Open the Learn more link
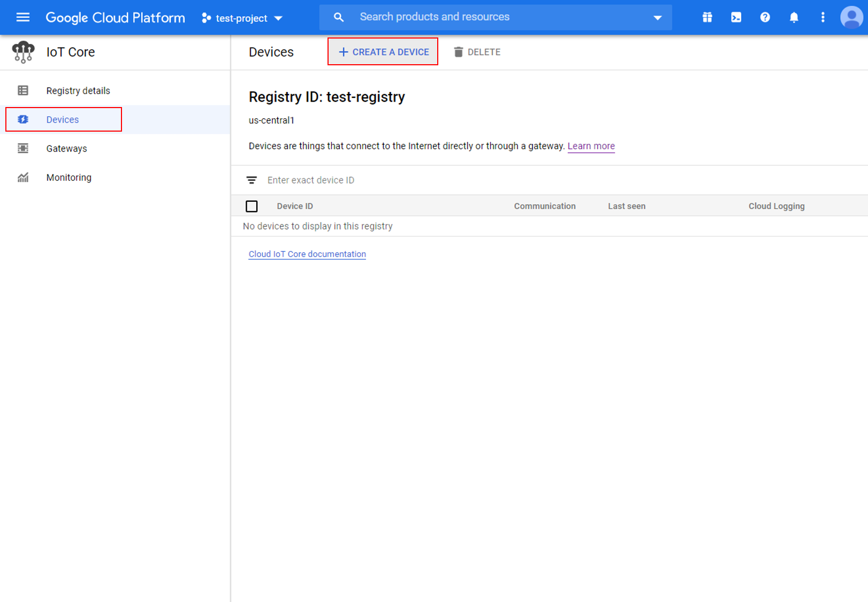The width and height of the screenshot is (868, 602). pyautogui.click(x=591, y=146)
